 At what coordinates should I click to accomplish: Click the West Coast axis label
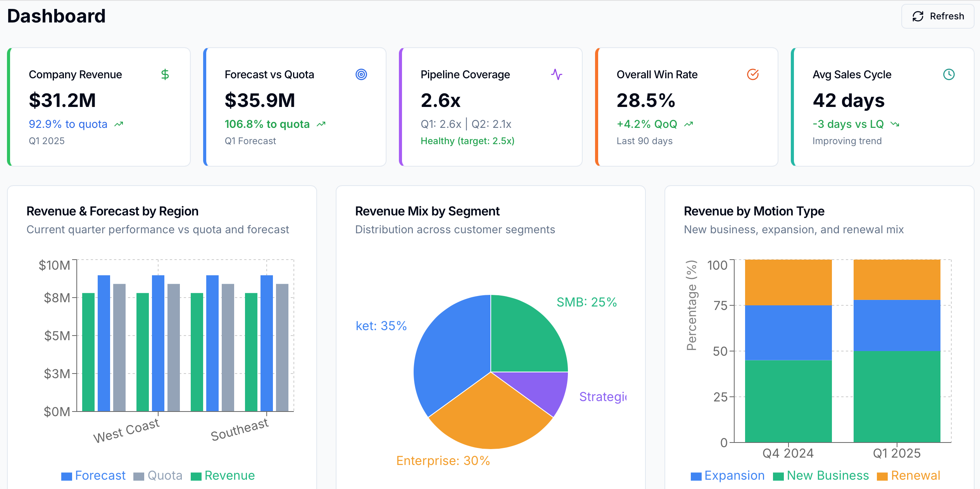tap(126, 430)
